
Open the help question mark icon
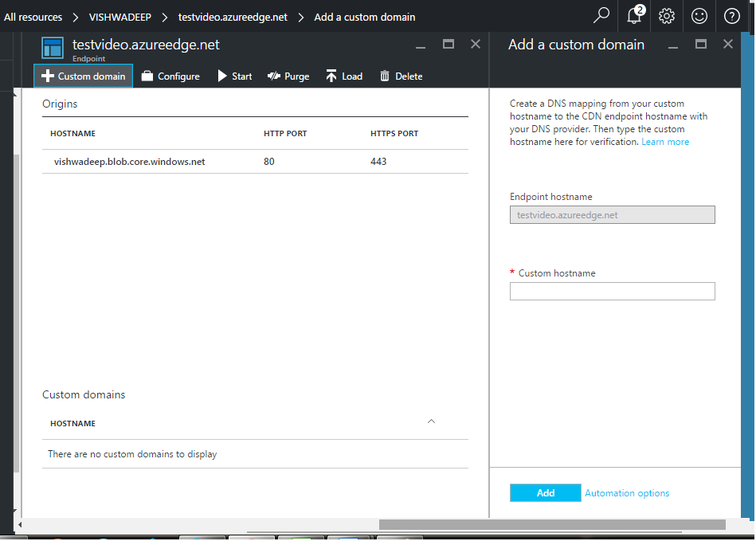[x=732, y=16]
